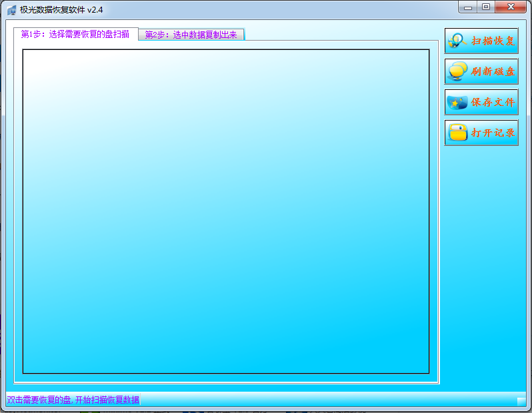Click the resize grip in status bar corner

521,402
